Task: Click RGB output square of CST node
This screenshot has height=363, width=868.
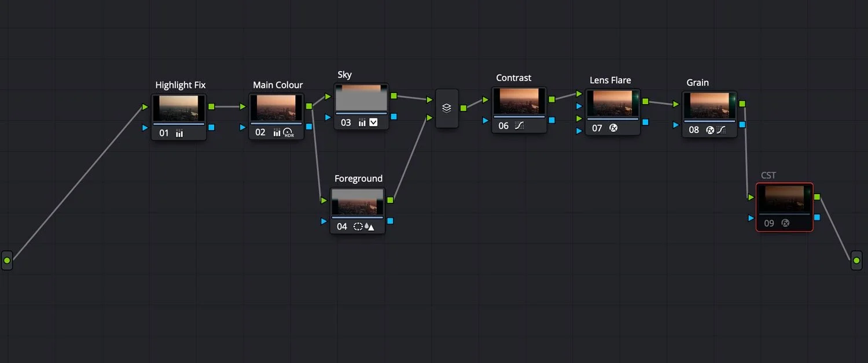Action: tap(816, 197)
